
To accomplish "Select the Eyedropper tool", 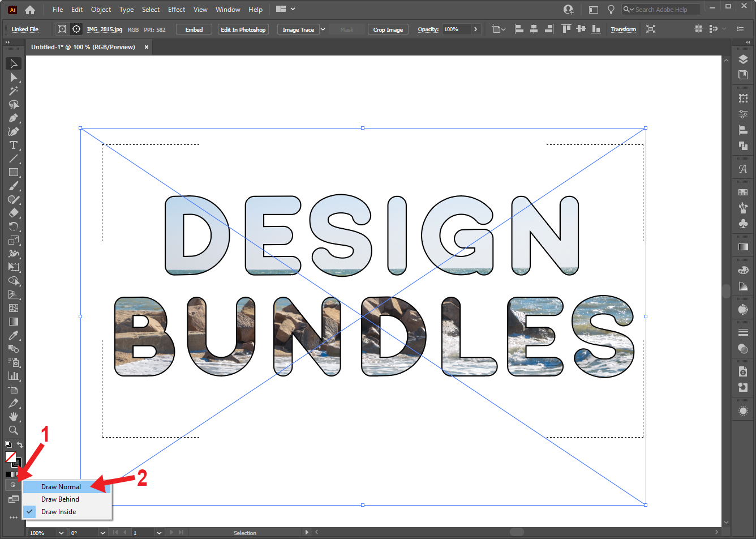I will click(x=14, y=336).
